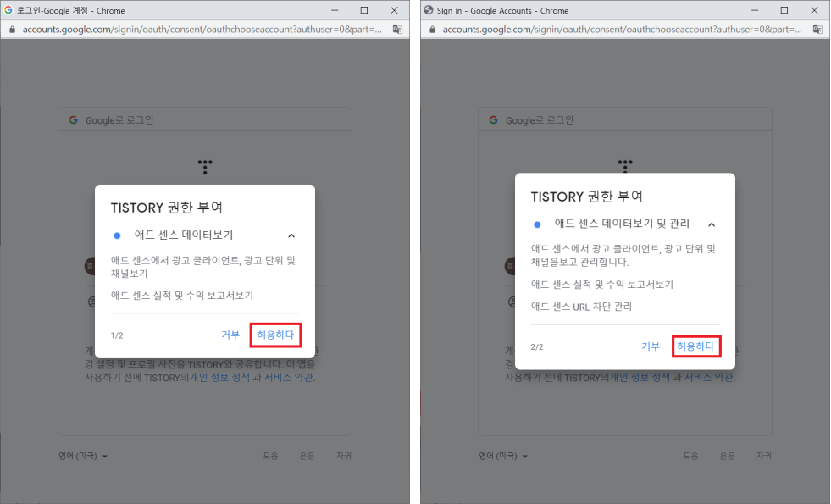Maximize the left 로그인-Google 계정 window
The image size is (831, 504).
pos(364,10)
